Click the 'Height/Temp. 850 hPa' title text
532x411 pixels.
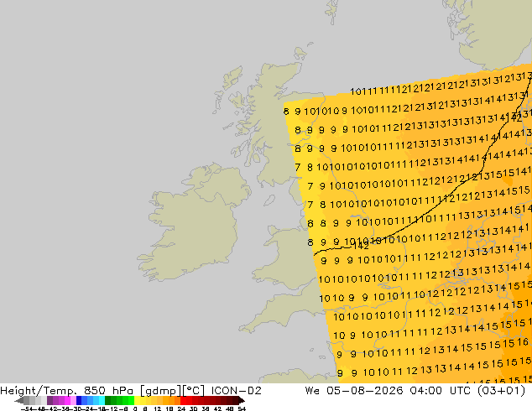pyautogui.click(x=67, y=391)
